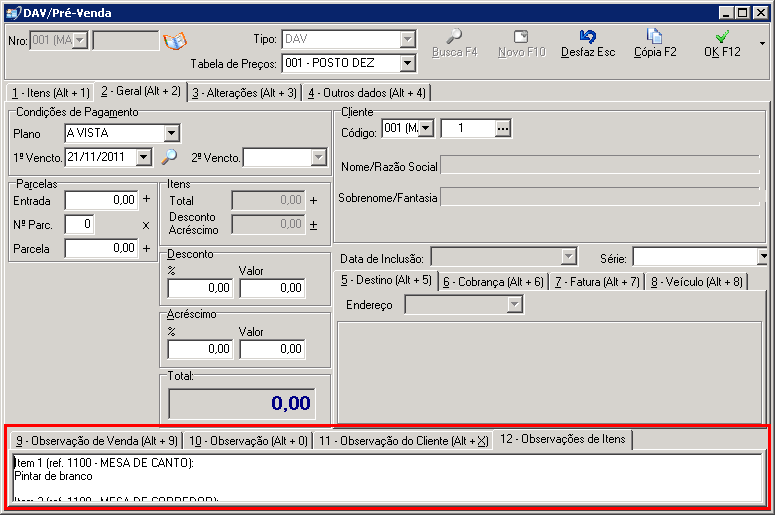
Task: Click the 'Pintar de branco' observation text
Action: click(x=53, y=476)
